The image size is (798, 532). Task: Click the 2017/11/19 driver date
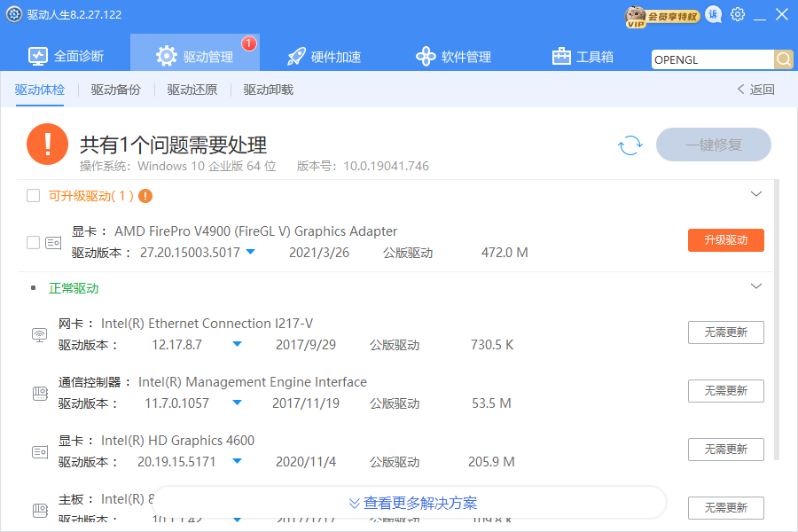click(306, 403)
